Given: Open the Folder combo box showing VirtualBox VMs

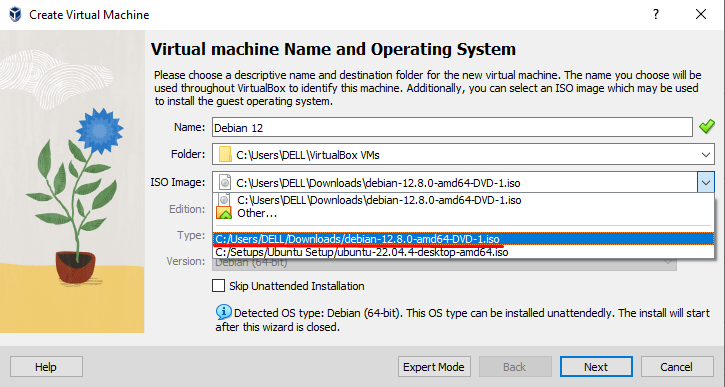Looking at the screenshot, I should point(463,154).
